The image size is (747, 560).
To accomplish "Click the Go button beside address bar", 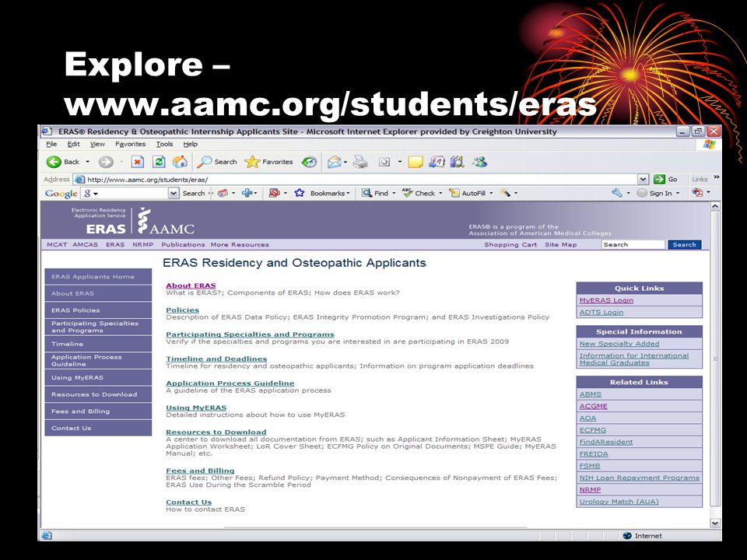I will (x=665, y=179).
